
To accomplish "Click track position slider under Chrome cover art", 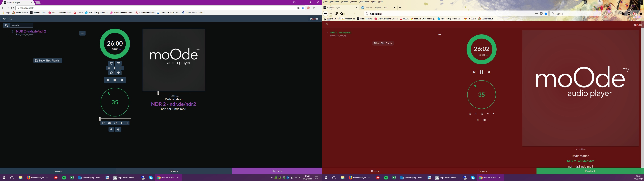I will pos(174,93).
